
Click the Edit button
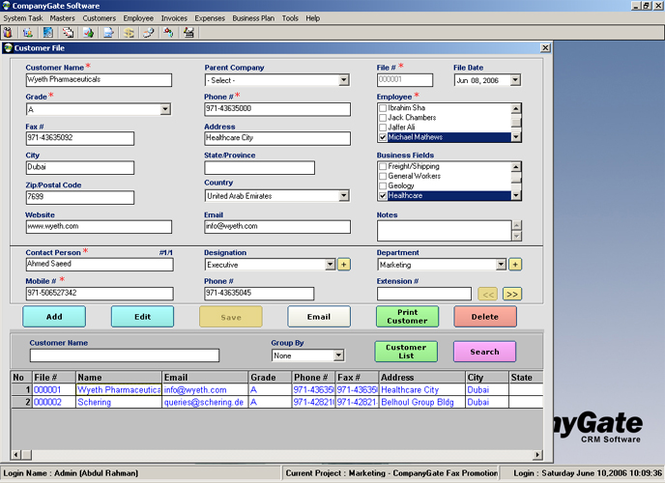pos(142,317)
